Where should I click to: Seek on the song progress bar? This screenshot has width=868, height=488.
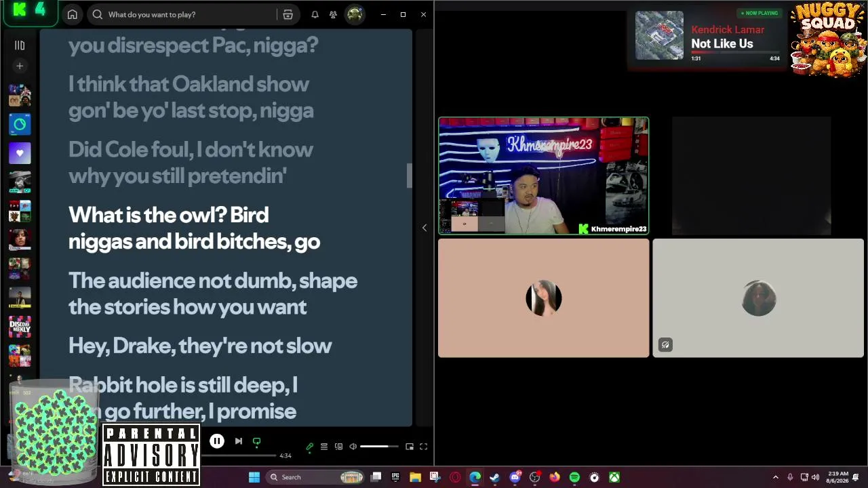click(x=239, y=455)
